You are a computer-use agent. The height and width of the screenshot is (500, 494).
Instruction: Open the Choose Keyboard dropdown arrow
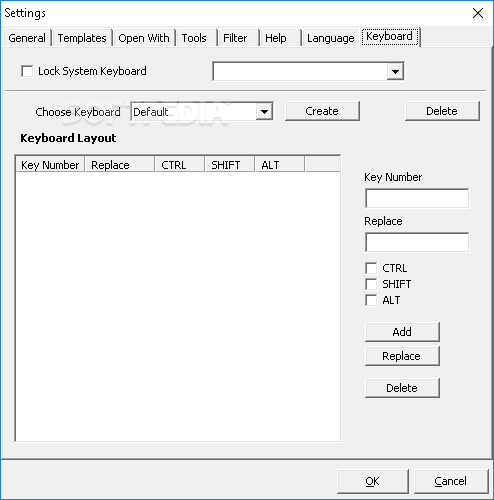[264, 112]
